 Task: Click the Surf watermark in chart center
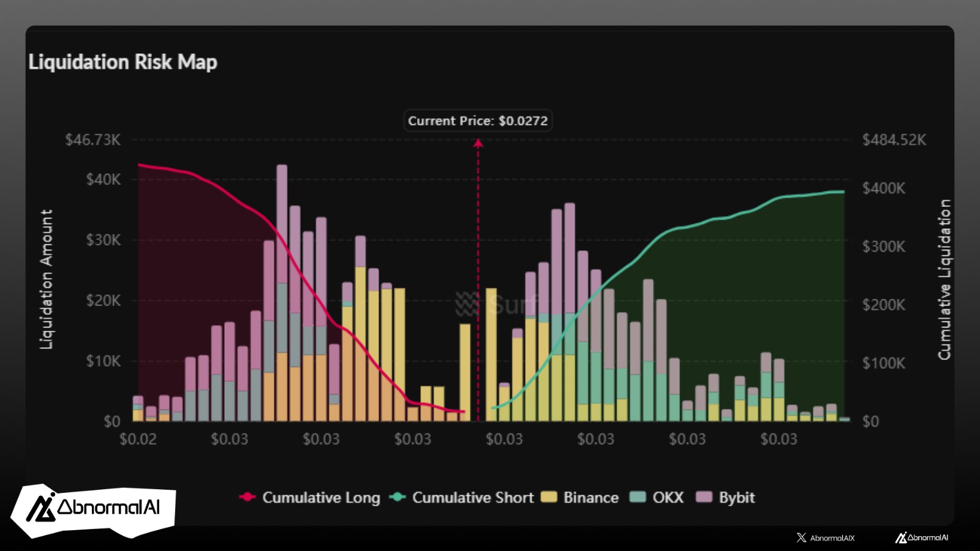tap(496, 304)
